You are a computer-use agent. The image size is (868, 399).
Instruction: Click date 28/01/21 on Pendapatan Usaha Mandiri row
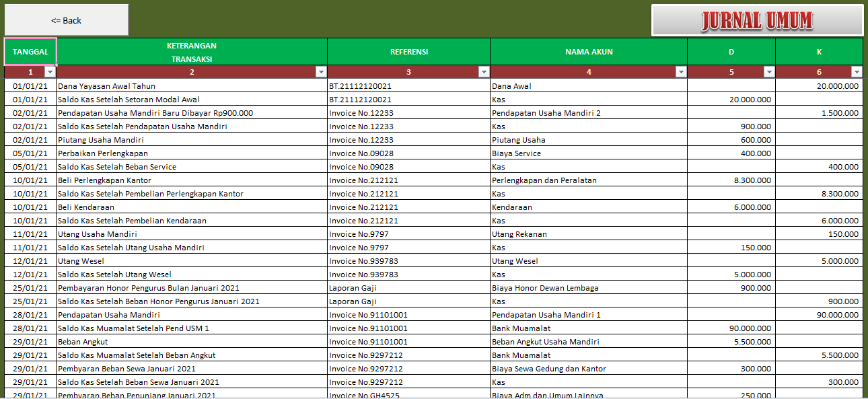click(30, 315)
